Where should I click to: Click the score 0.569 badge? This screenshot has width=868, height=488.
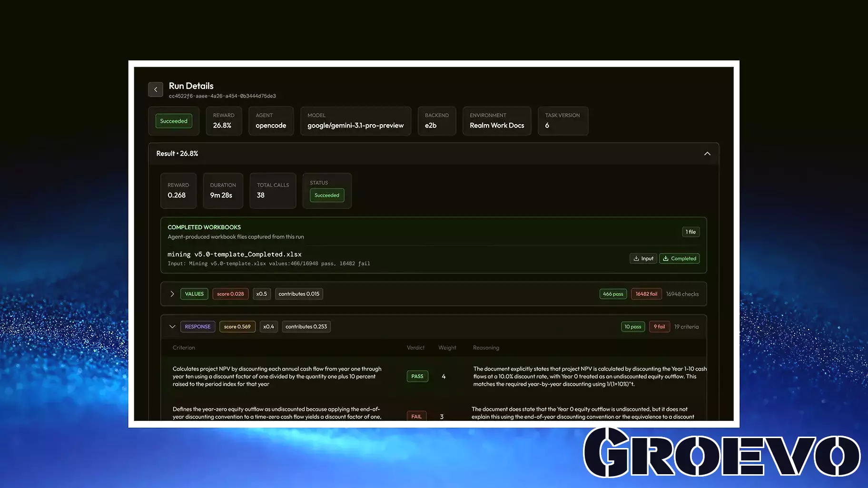237,327
